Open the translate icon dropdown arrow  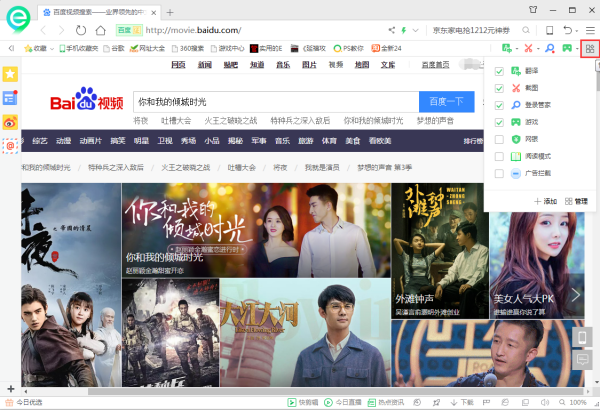coord(517,49)
